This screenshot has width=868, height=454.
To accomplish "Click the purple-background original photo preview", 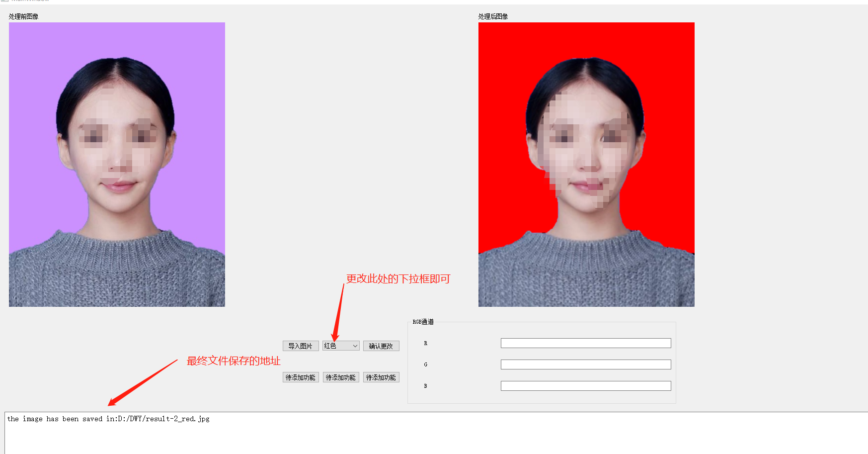I will tap(116, 164).
